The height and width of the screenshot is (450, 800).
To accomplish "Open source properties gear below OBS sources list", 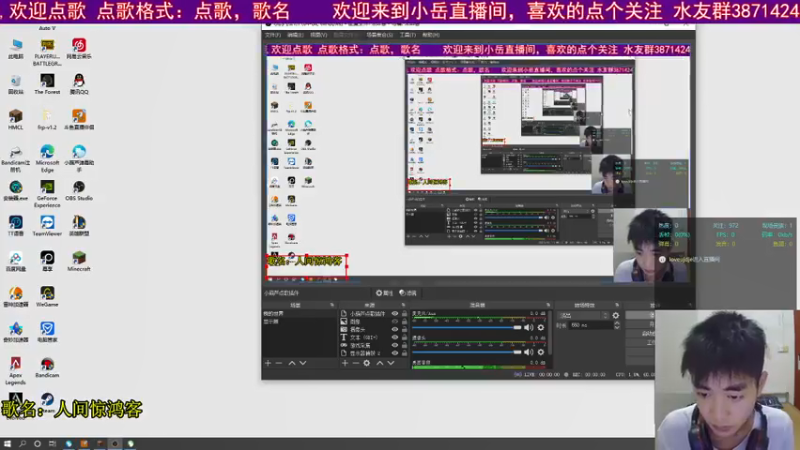I will 366,363.
